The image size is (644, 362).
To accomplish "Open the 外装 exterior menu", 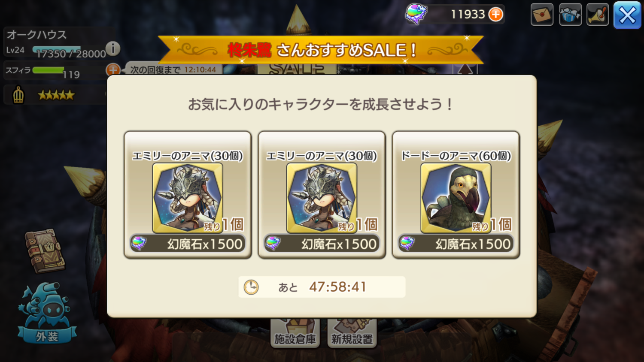I will pos(47,313).
